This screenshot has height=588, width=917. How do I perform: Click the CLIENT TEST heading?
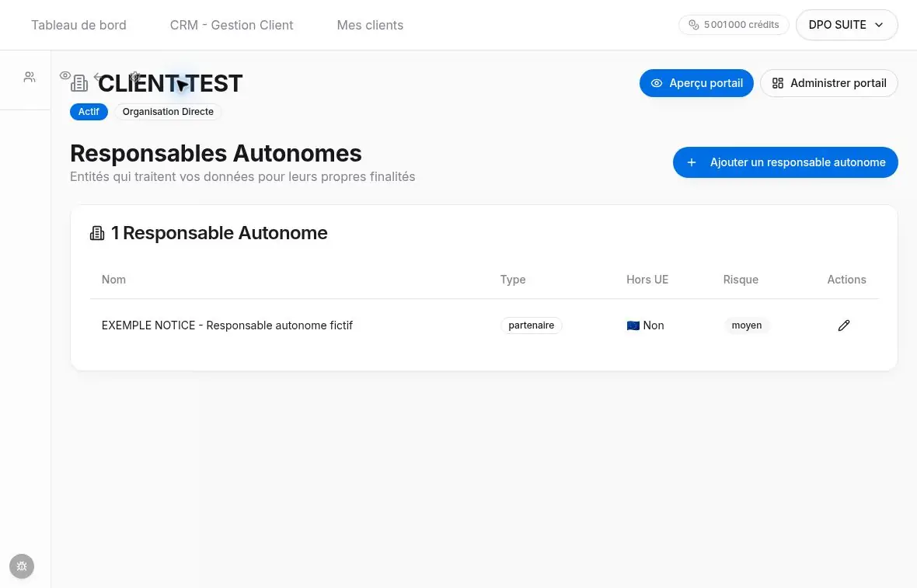tap(169, 84)
